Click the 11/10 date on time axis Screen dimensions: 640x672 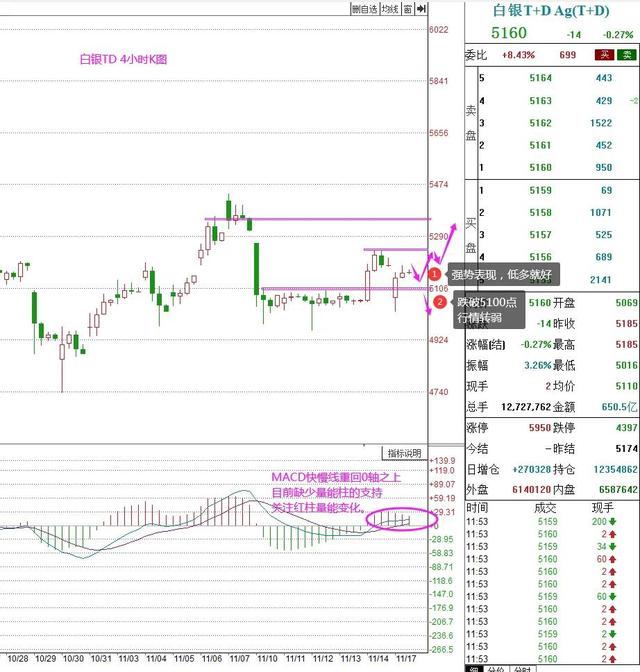coord(267,659)
